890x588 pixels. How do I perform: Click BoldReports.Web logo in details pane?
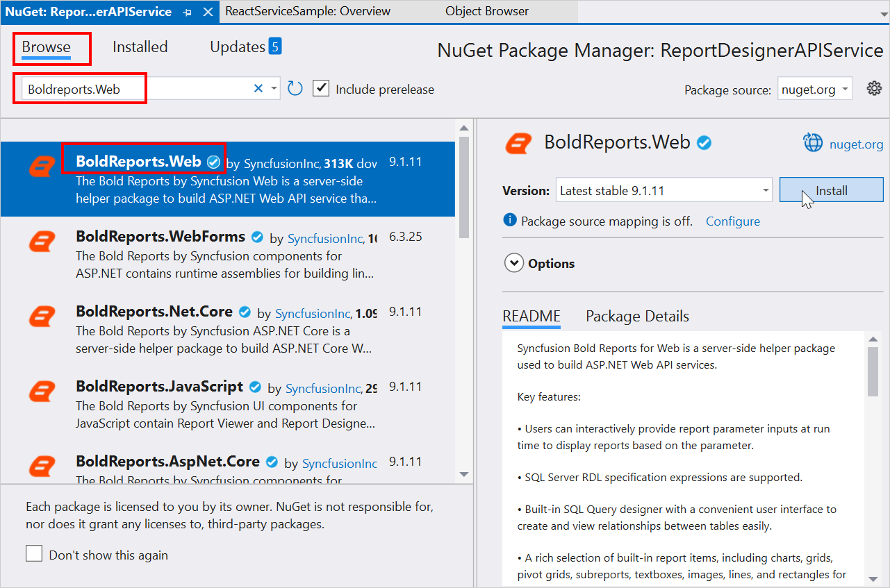[518, 142]
